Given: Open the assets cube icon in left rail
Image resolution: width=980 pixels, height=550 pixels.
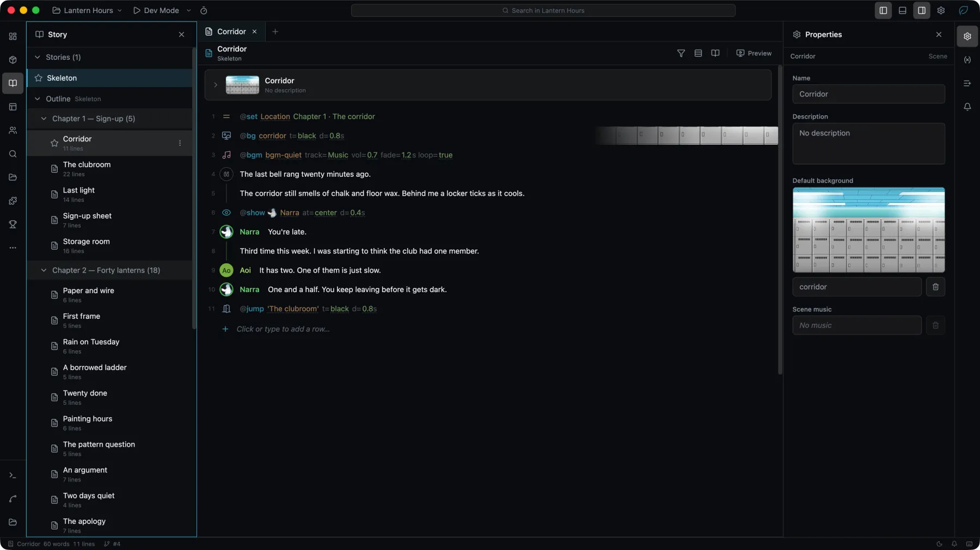Looking at the screenshot, I should [13, 60].
